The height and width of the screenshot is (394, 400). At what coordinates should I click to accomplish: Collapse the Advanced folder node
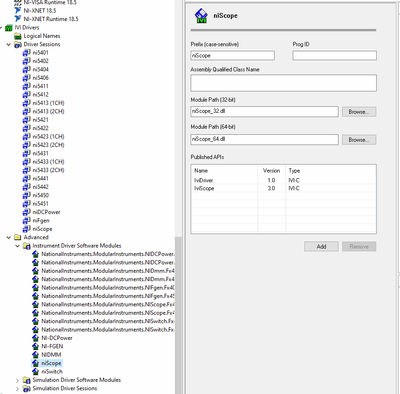(x=9, y=237)
